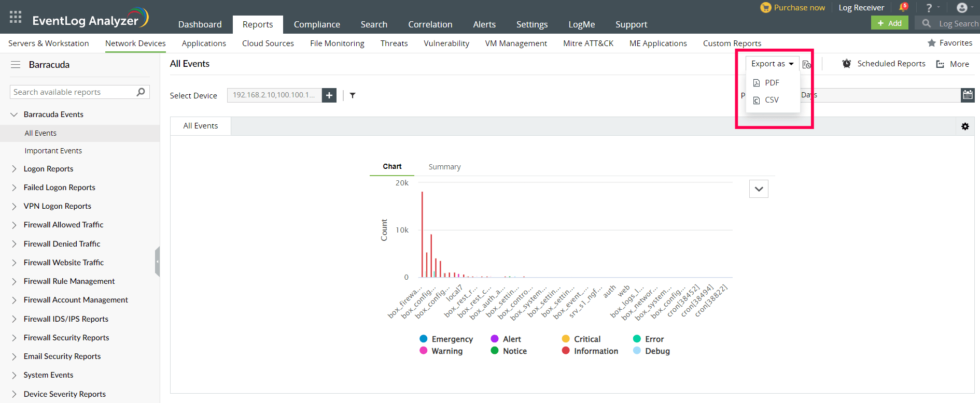Add device with the plus icon

pyautogui.click(x=329, y=95)
